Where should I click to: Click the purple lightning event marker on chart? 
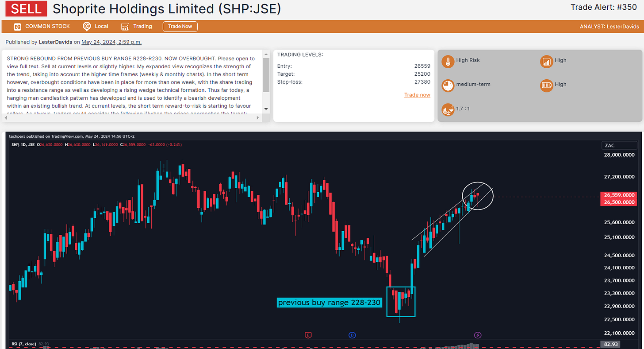point(478,335)
